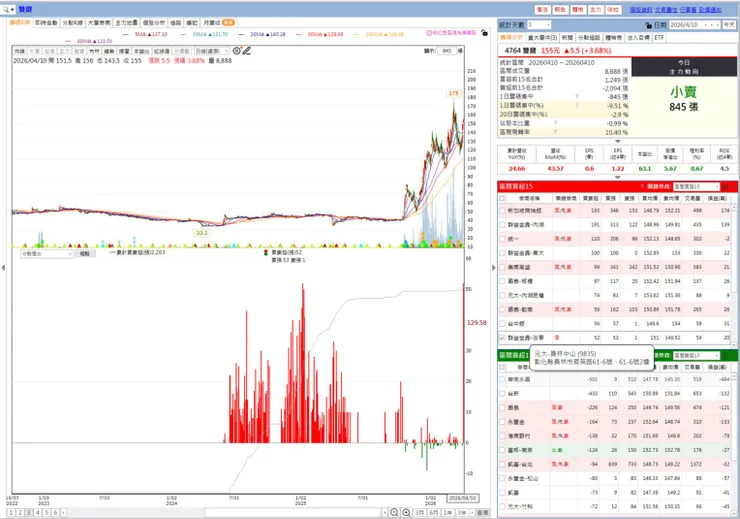Screen dimensions: 740x519
Task: Click the zoom out magnifier icon
Action: coord(395,512)
